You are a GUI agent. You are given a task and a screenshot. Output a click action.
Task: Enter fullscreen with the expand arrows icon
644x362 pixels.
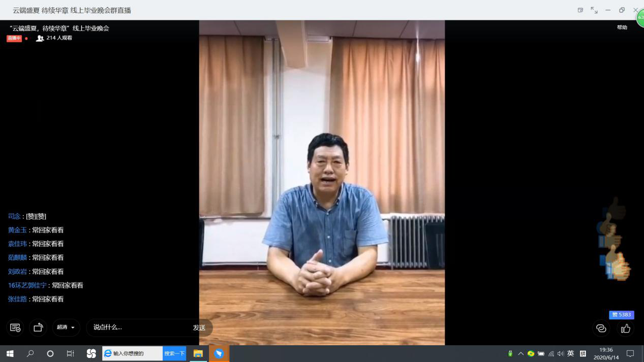(594, 10)
